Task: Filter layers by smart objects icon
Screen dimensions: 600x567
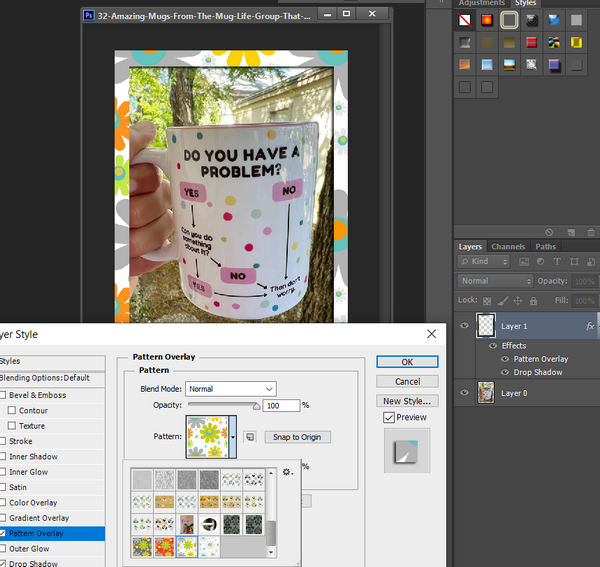Action: pyautogui.click(x=591, y=262)
